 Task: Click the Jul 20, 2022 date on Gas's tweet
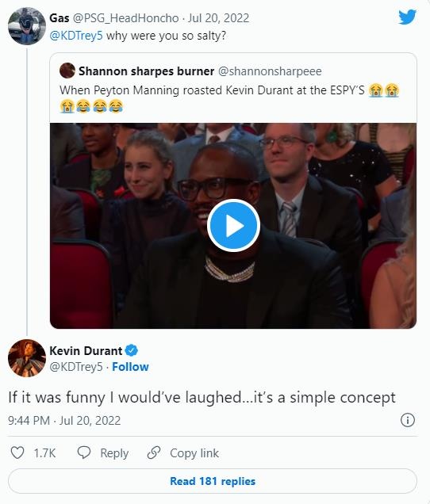(x=218, y=18)
